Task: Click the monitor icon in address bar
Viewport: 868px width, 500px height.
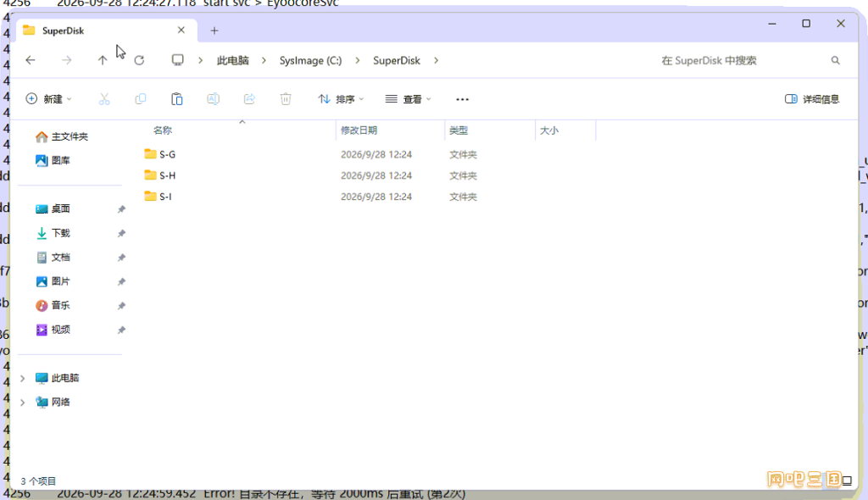Action: click(x=178, y=60)
